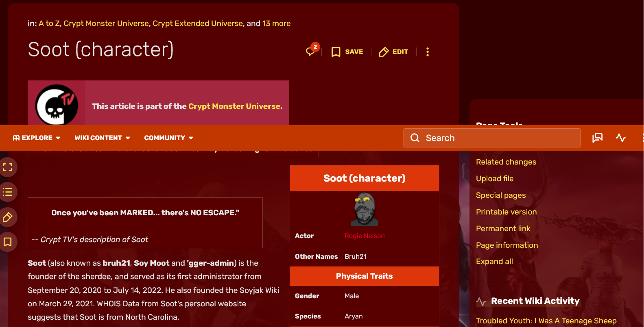Click the Expand all link
This screenshot has height=327, width=644.
coord(494,262)
